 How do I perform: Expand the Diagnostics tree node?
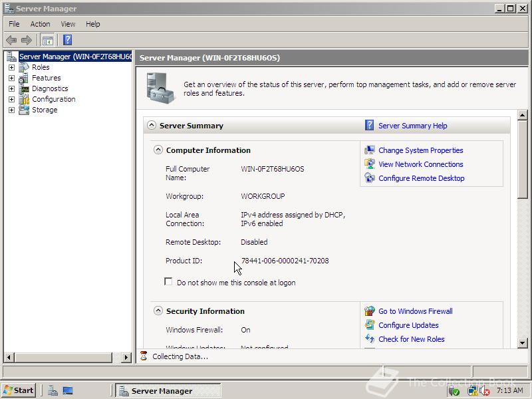11,89
